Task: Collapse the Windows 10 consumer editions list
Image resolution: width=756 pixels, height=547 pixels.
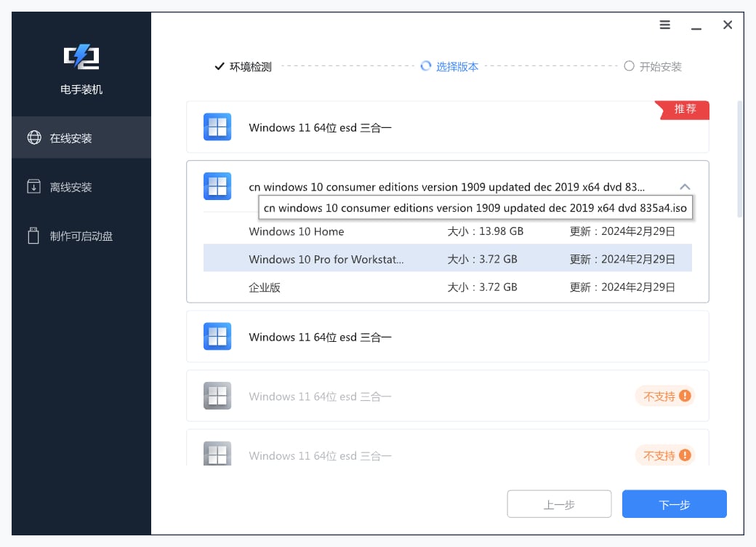Action: tap(684, 186)
